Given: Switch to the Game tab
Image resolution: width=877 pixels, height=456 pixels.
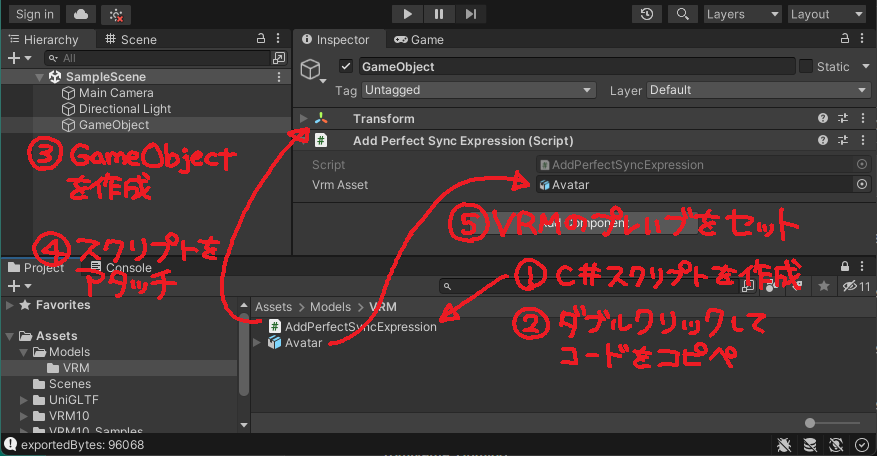Looking at the screenshot, I should click(x=419, y=40).
